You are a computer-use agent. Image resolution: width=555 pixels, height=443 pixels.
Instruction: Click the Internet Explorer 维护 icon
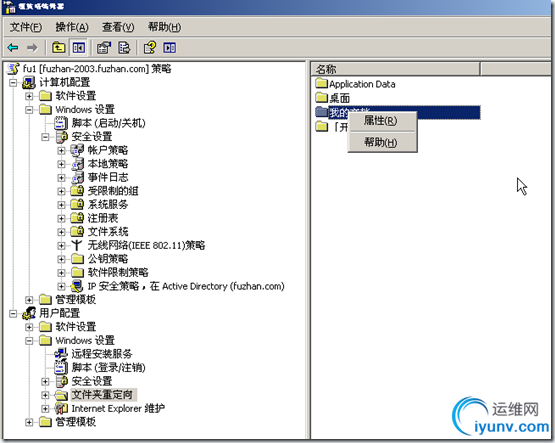tap(61, 408)
